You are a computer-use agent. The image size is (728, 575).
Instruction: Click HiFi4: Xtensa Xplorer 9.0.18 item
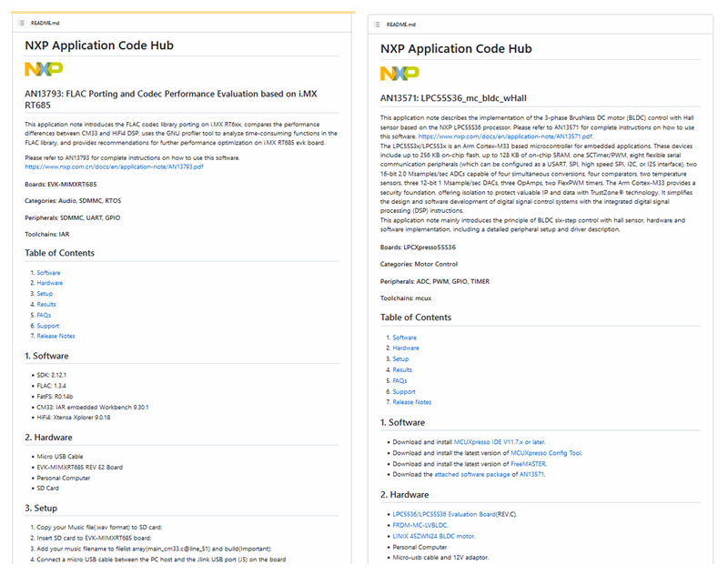[x=74, y=418]
